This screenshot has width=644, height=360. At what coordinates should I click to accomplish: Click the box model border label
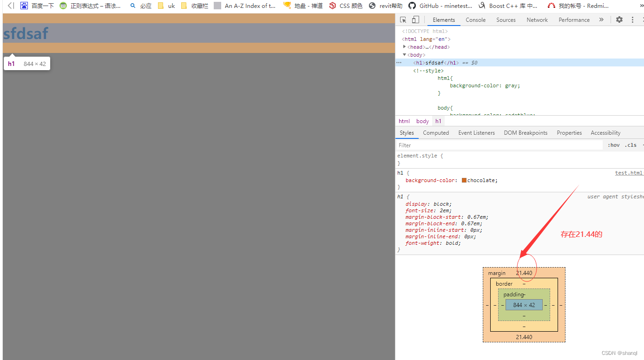504,284
